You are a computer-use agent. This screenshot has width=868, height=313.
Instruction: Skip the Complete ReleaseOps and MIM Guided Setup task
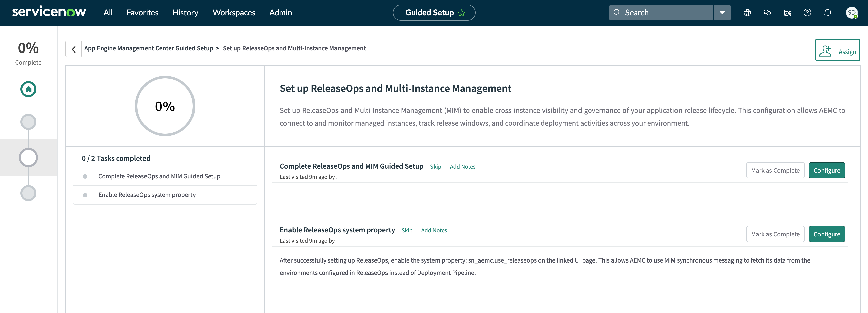[435, 167]
